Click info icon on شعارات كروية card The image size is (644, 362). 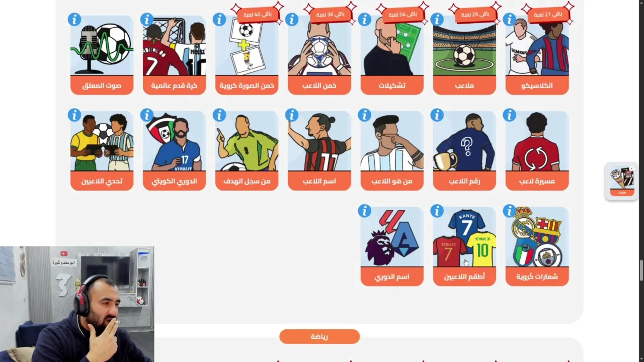[x=509, y=211]
